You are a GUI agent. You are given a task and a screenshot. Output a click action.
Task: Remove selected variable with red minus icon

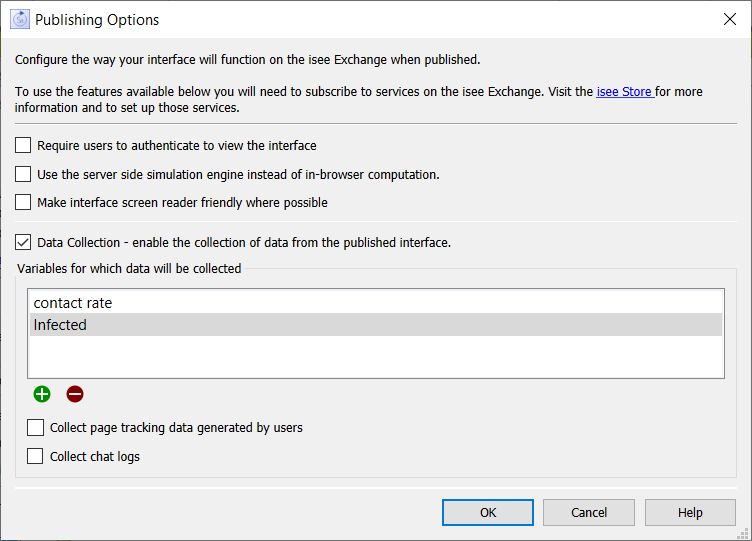click(x=75, y=394)
